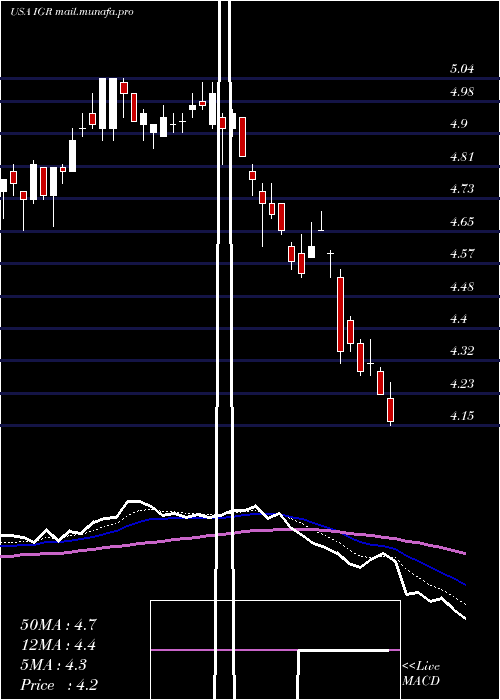Click the 4.73 price axis label
Image resolution: width=500 pixels, height=700 pixels.
462,189
